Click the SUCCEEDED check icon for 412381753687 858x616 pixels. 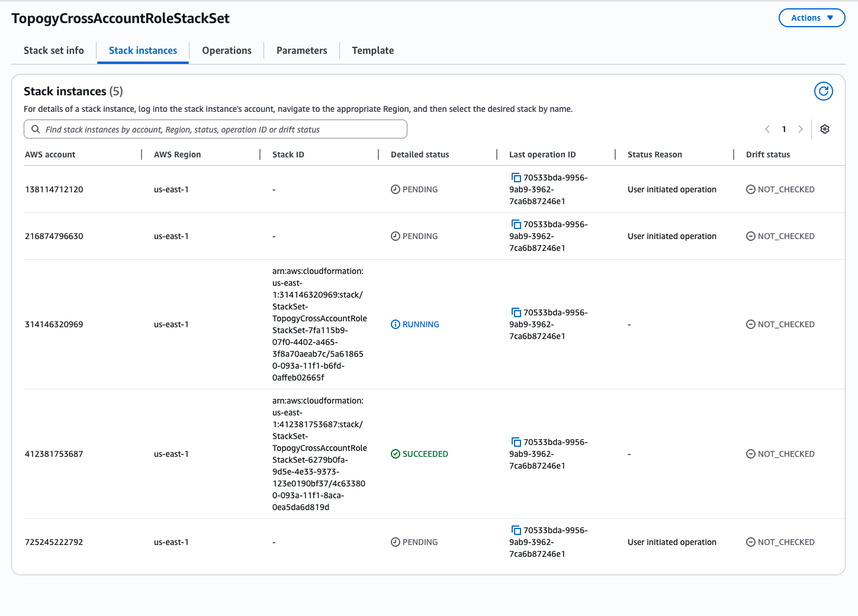click(396, 454)
